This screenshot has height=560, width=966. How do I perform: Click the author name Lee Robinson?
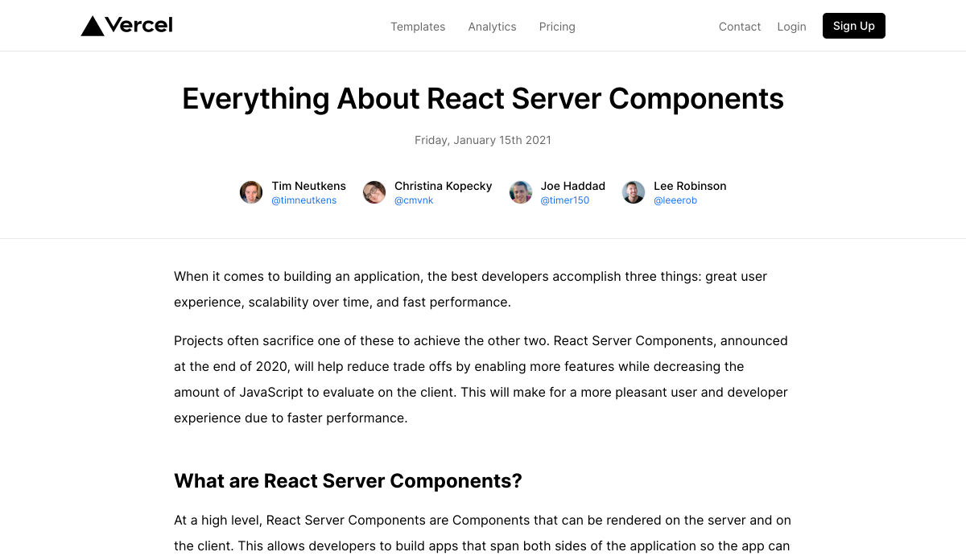point(690,186)
